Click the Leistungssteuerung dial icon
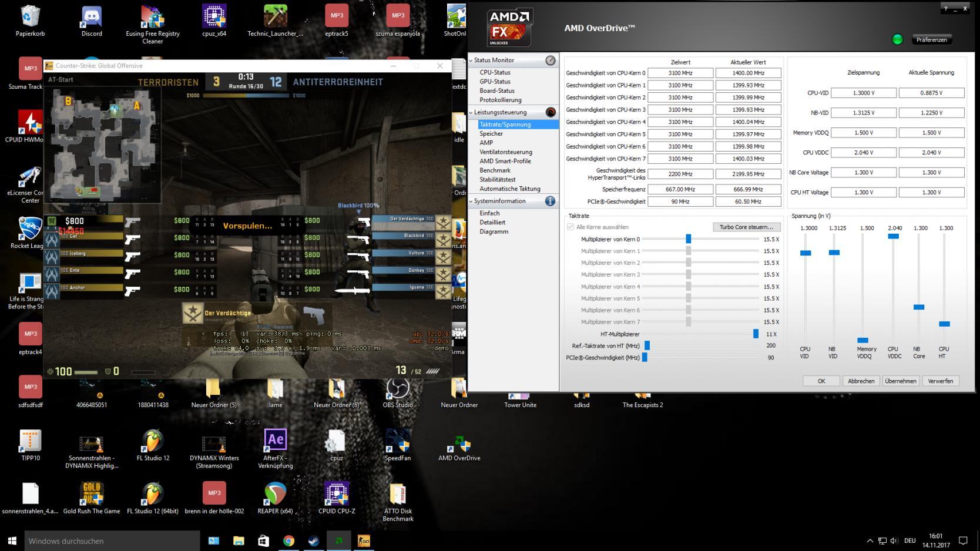Screen dimensions: 980x551 coord(551,112)
